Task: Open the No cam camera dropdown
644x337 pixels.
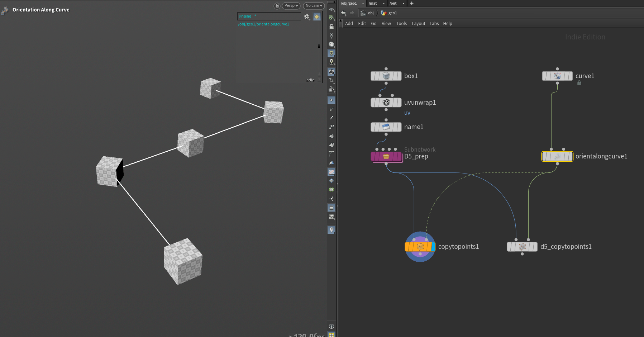Action: click(x=314, y=6)
